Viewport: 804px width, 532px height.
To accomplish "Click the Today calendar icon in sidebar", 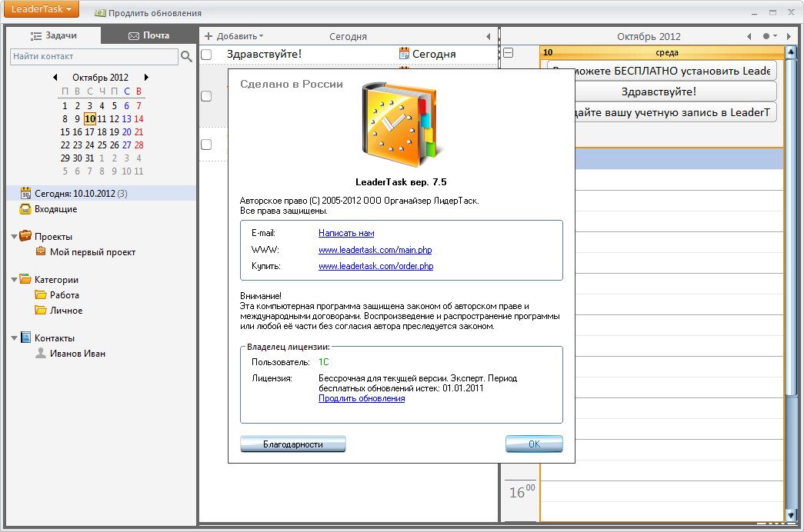I will click(25, 194).
